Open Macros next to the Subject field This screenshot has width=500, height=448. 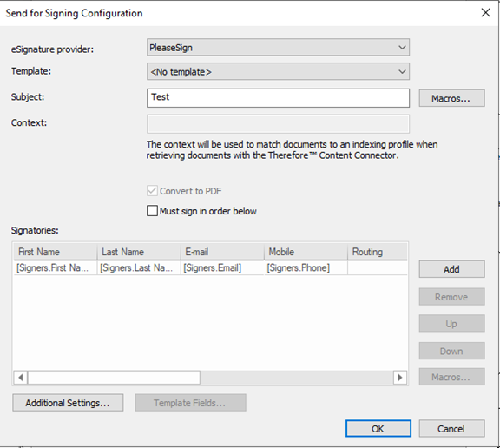pyautogui.click(x=451, y=98)
